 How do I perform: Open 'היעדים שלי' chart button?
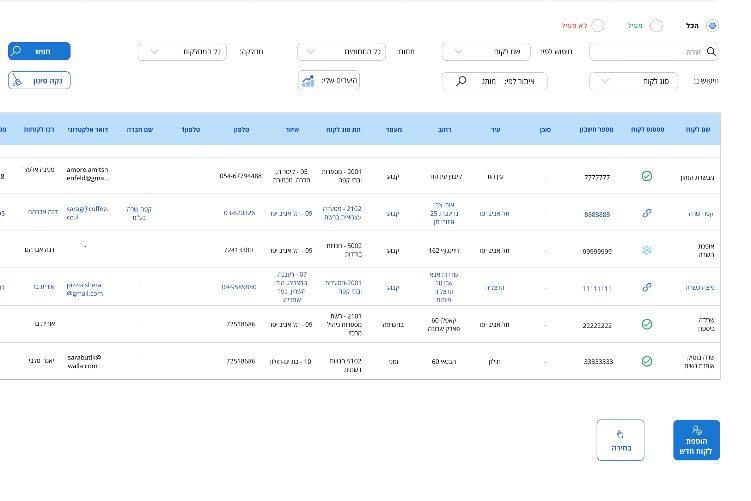[x=329, y=80]
